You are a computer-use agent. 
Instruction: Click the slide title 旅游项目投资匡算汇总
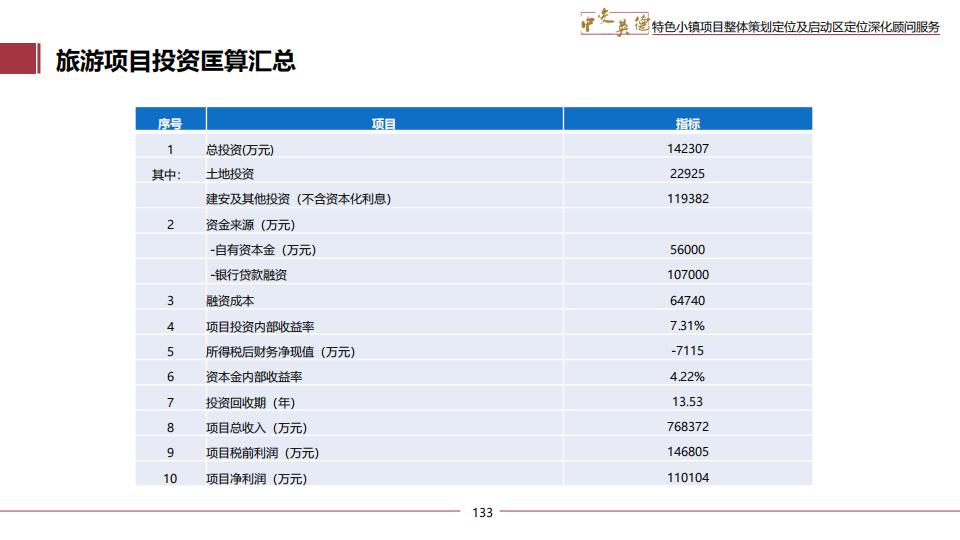click(x=176, y=61)
